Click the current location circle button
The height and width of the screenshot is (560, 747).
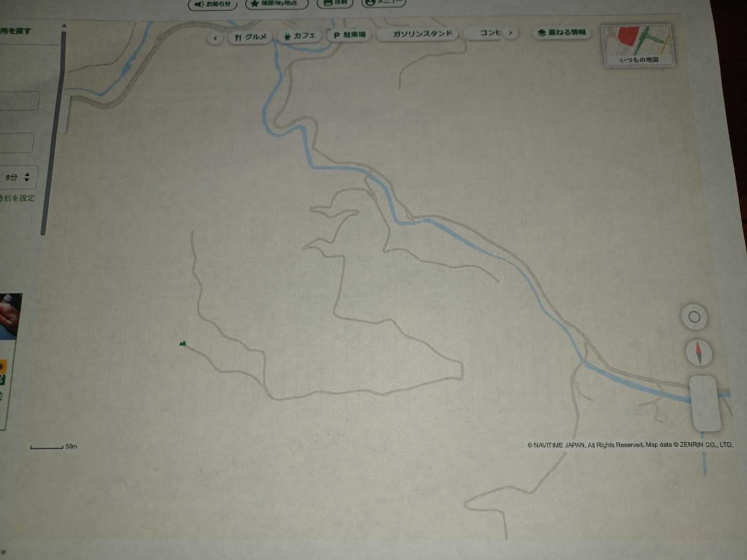click(694, 317)
